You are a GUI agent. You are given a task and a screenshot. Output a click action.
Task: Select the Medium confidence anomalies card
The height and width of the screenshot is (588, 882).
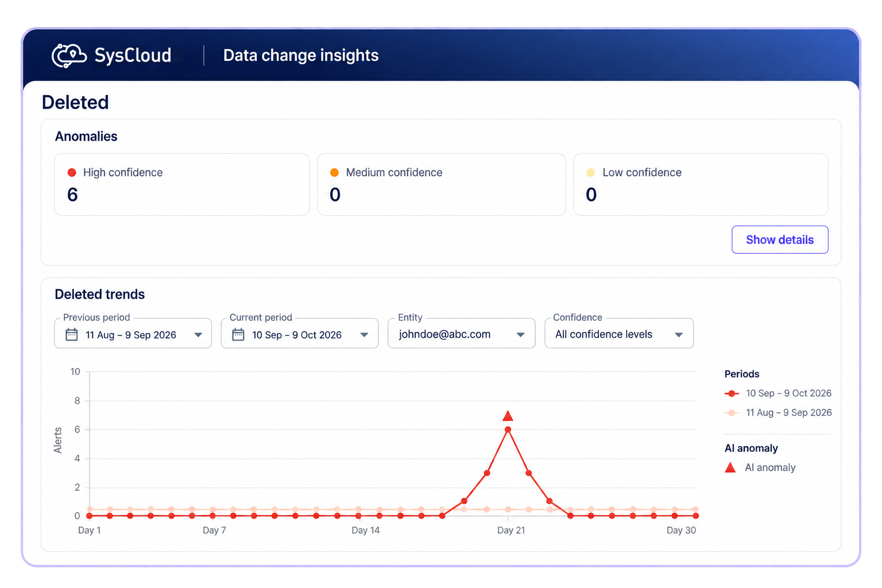pos(442,184)
